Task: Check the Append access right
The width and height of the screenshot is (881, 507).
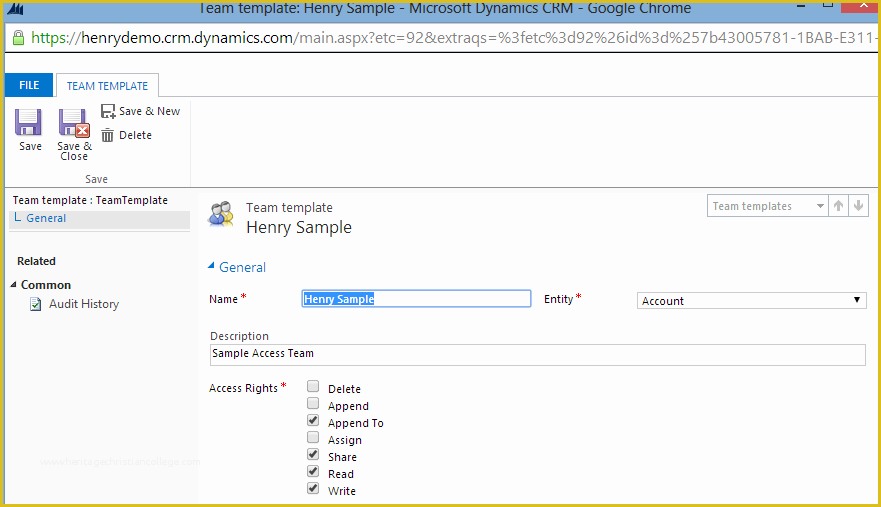Action: point(313,404)
